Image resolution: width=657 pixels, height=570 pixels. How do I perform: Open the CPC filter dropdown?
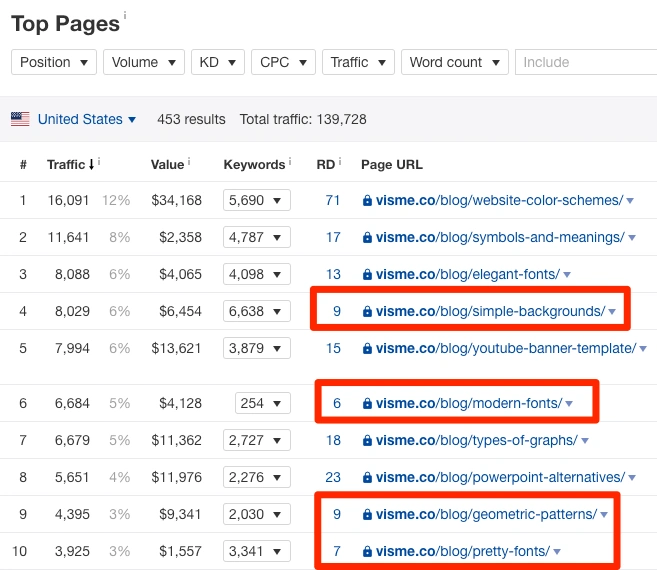pyautogui.click(x=283, y=62)
